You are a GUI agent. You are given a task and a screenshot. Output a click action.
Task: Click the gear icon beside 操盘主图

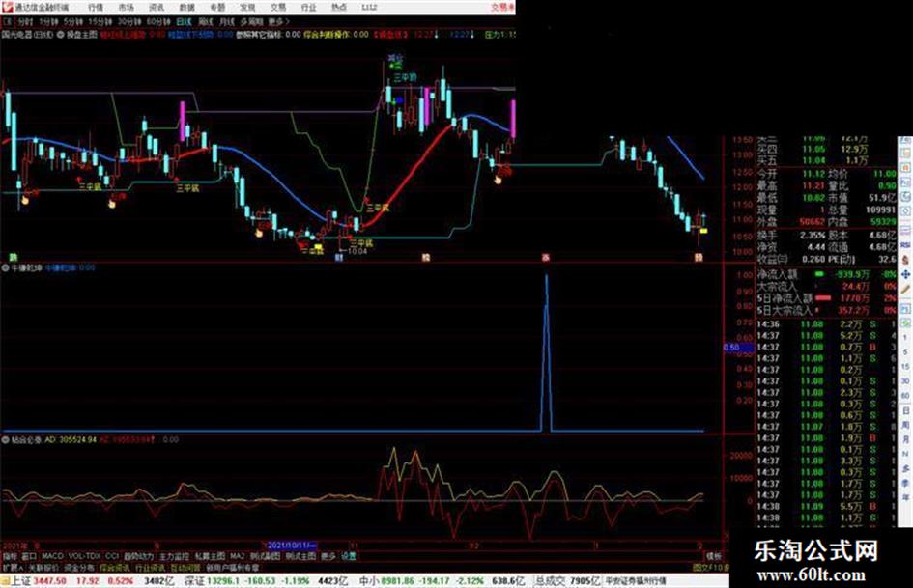click(x=61, y=35)
